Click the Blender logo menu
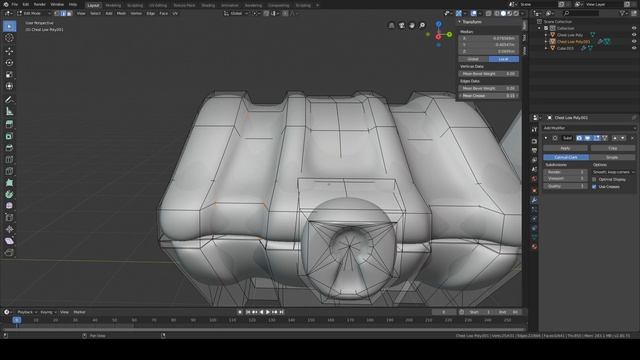The height and width of the screenshot is (360, 640). (6, 4)
